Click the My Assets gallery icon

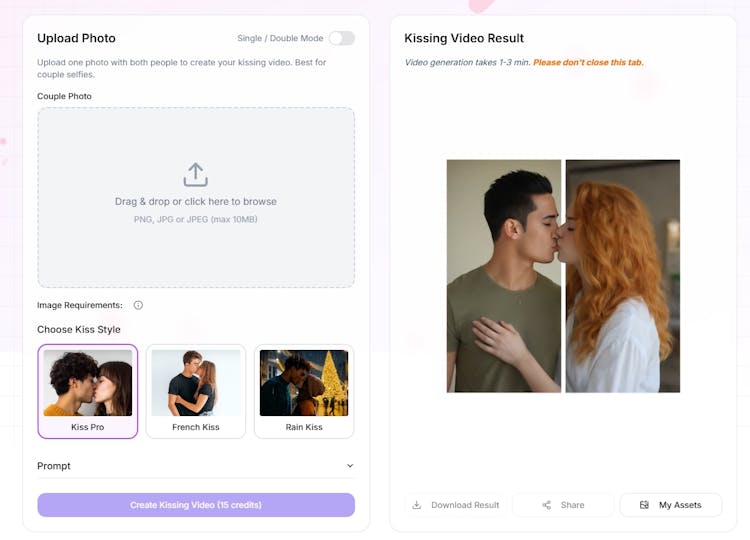coord(644,505)
